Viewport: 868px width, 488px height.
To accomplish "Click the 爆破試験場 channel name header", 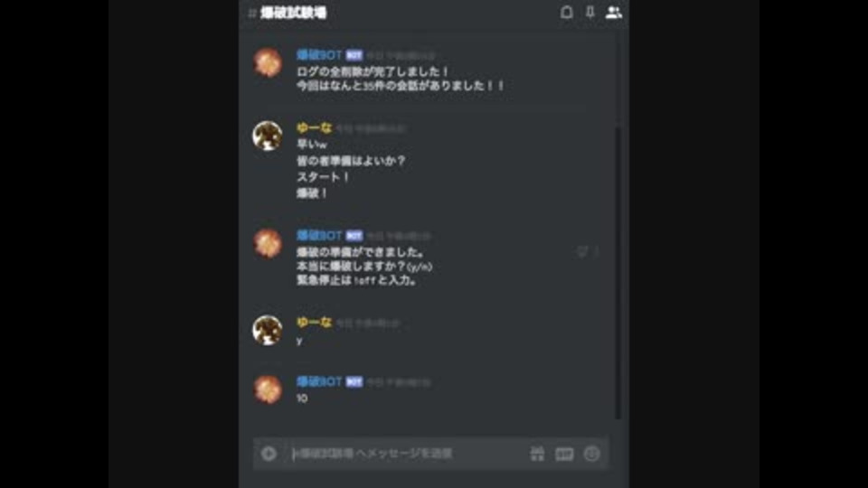I will coord(293,13).
